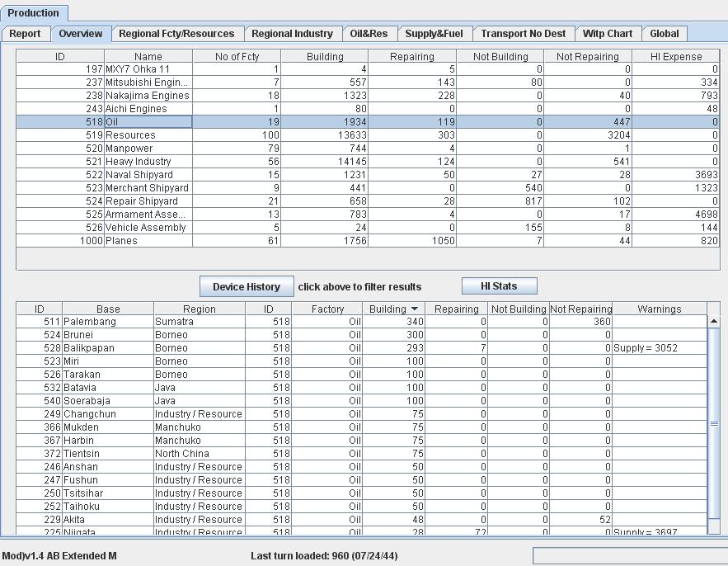The image size is (728, 566).
Task: Click the HI Stats button
Action: [x=499, y=285]
